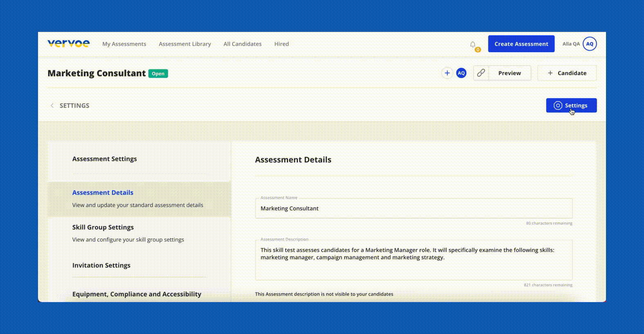The image size is (644, 334).
Task: Click the Create Assessment button
Action: (x=521, y=44)
